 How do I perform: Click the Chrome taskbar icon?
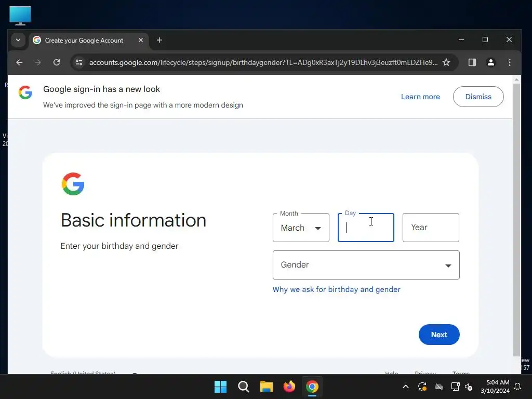point(312,387)
